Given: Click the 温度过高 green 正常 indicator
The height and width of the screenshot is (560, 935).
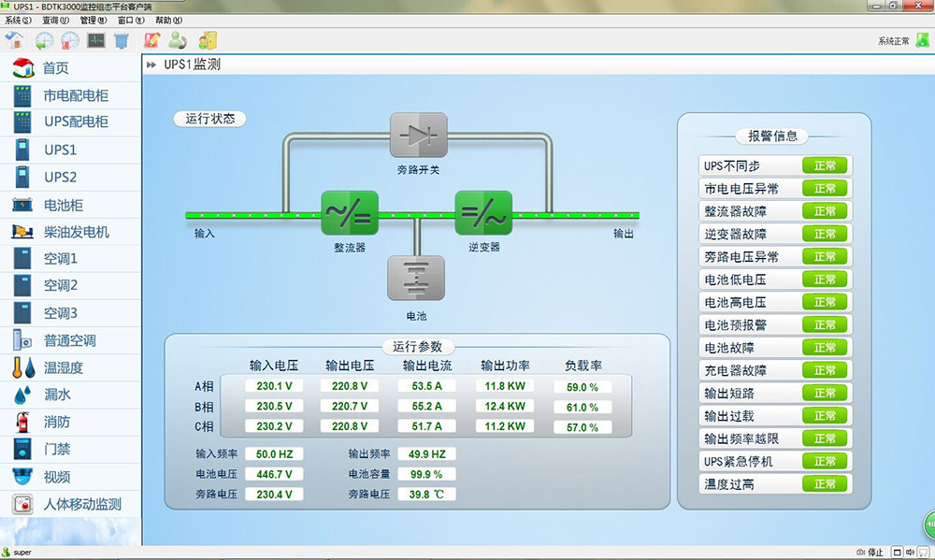Looking at the screenshot, I should pyautogui.click(x=824, y=484).
